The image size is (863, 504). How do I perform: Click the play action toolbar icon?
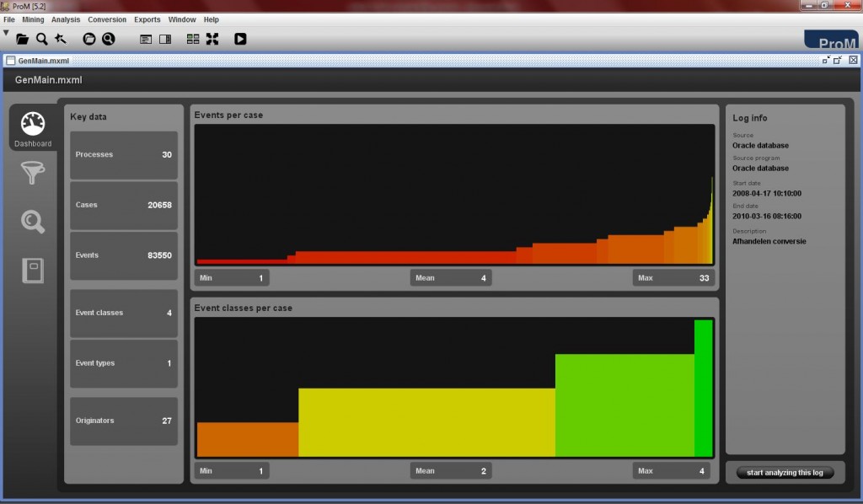click(x=240, y=39)
